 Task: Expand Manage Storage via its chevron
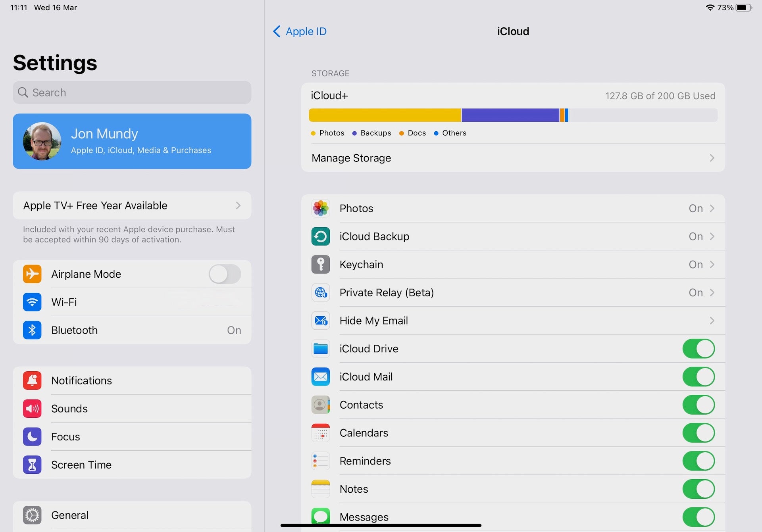[x=712, y=158]
